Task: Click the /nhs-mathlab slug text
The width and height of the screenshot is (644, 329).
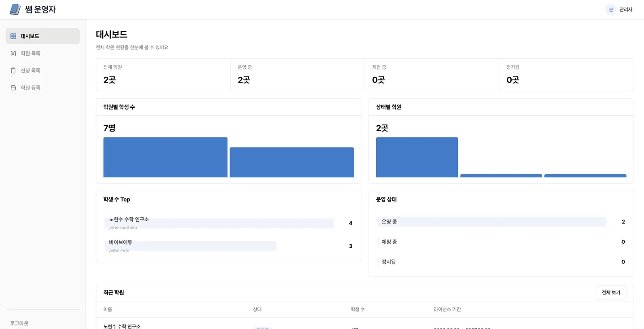Action: (x=123, y=228)
